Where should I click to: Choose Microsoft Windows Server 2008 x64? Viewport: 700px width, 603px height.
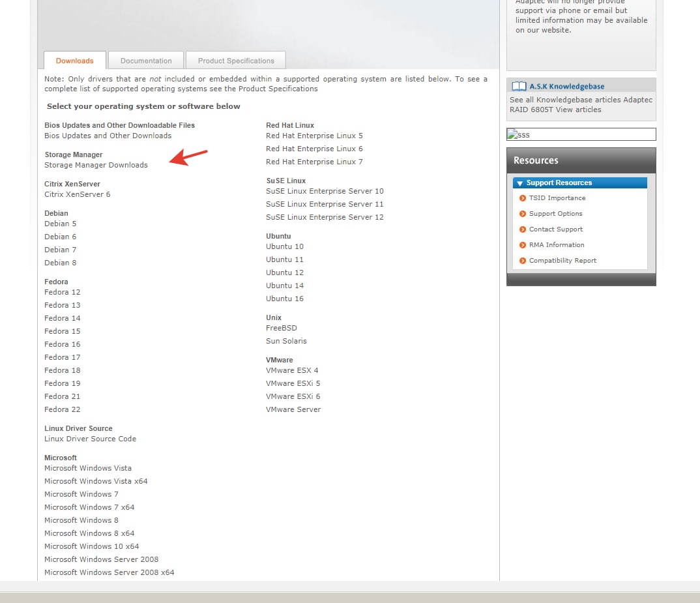click(x=109, y=572)
